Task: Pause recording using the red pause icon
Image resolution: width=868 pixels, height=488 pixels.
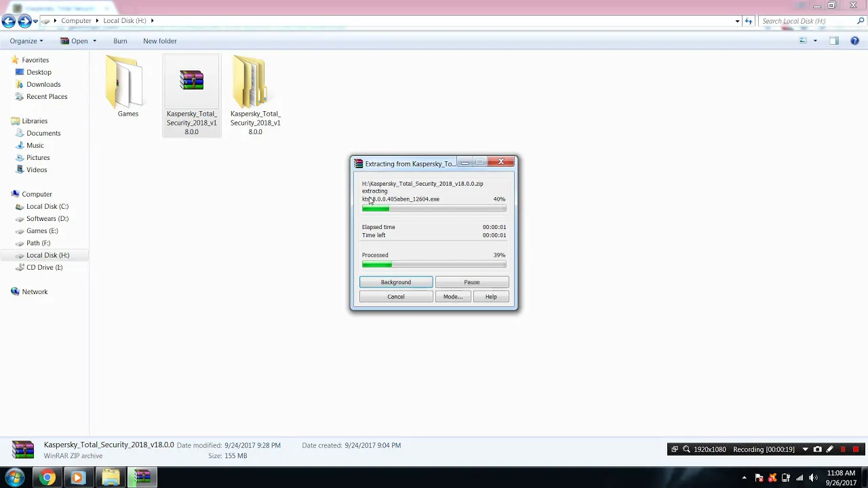Action: click(x=843, y=449)
